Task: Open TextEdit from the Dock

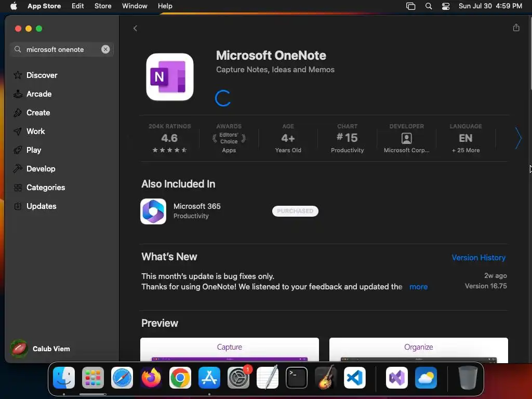Action: tap(268, 378)
